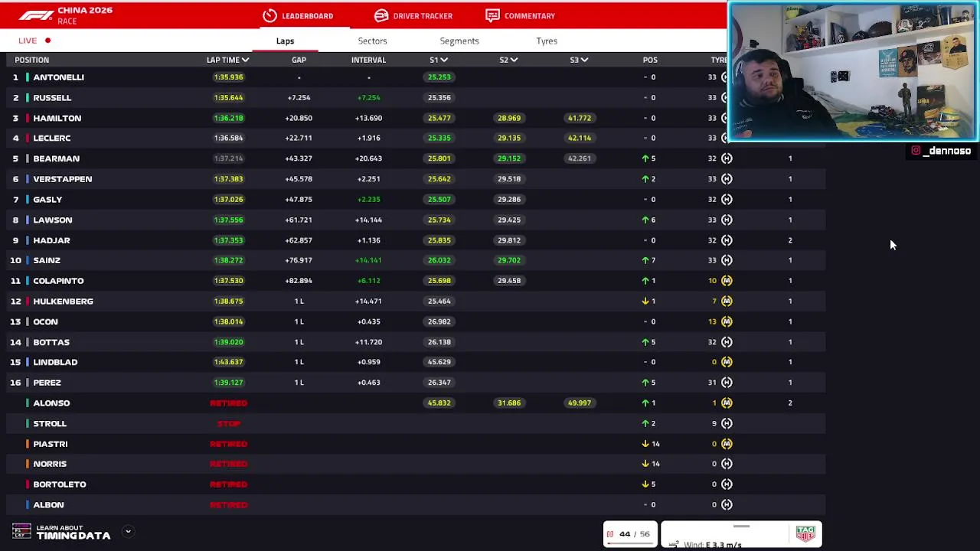Click Sainz's hard tyre icon

coord(727,260)
